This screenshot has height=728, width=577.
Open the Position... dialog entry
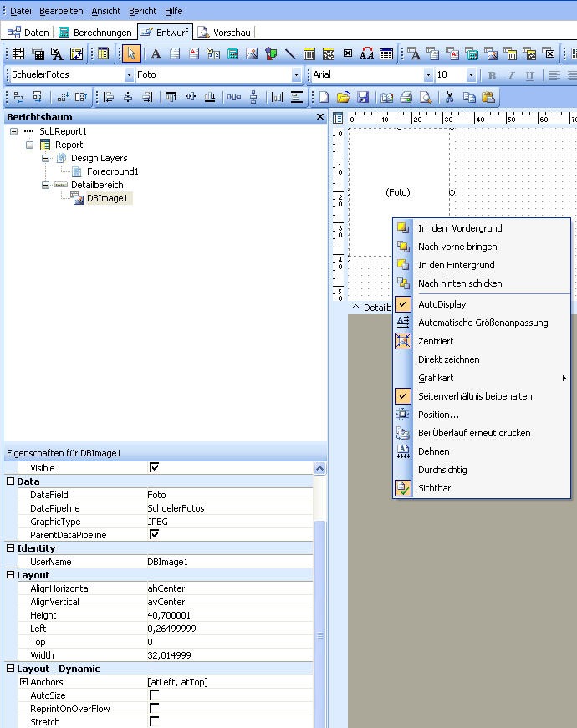tap(482, 415)
